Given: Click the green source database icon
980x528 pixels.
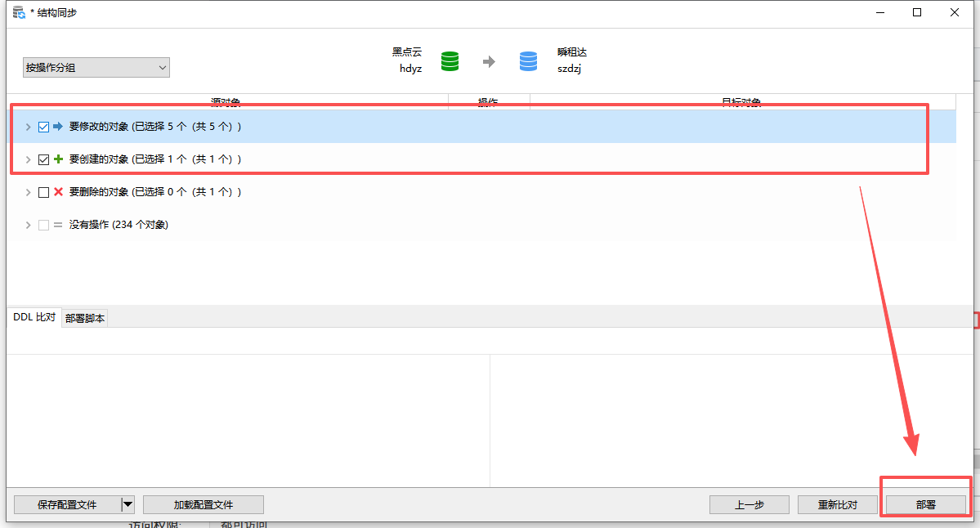Looking at the screenshot, I should [x=450, y=61].
